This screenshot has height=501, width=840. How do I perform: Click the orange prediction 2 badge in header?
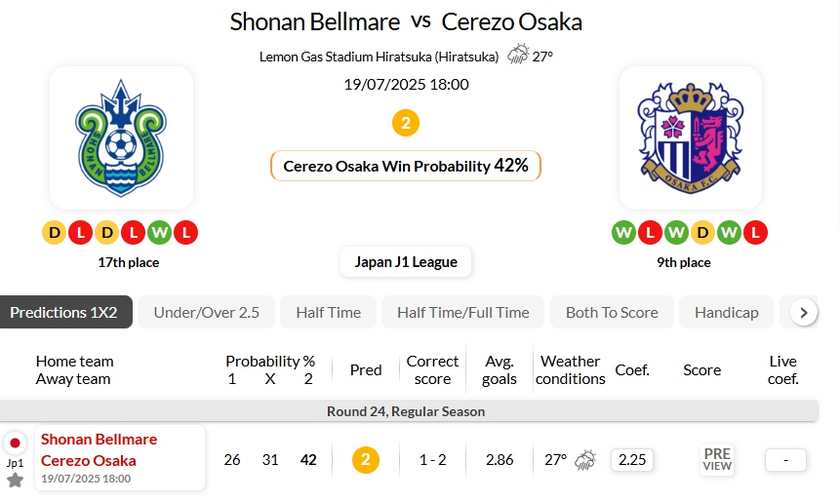[405, 123]
